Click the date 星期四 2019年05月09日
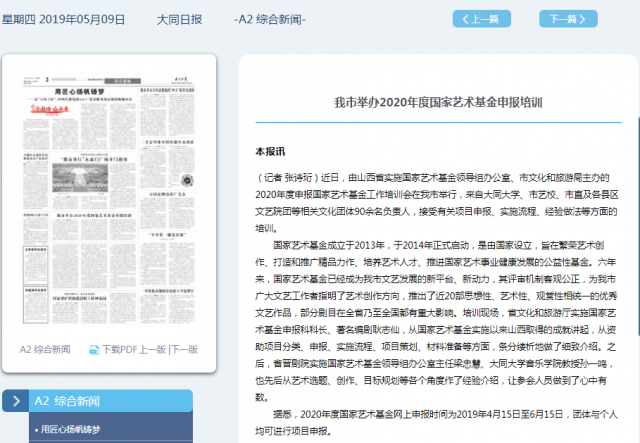The width and height of the screenshot is (640, 443). [x=63, y=19]
